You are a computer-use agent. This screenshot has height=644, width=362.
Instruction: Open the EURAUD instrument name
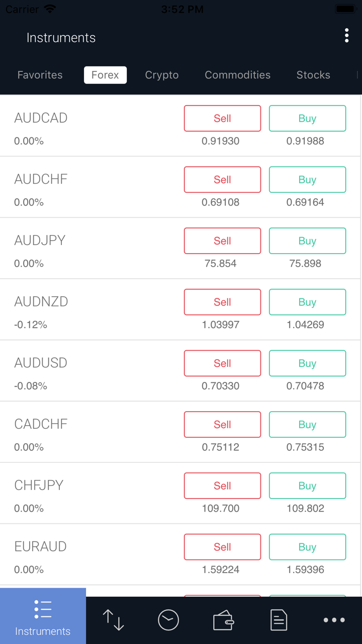41,546
